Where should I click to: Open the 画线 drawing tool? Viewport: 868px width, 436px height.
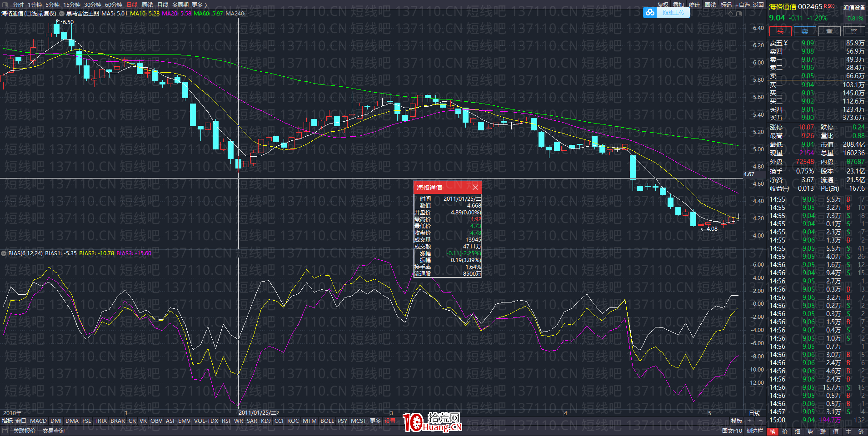pyautogui.click(x=710, y=5)
